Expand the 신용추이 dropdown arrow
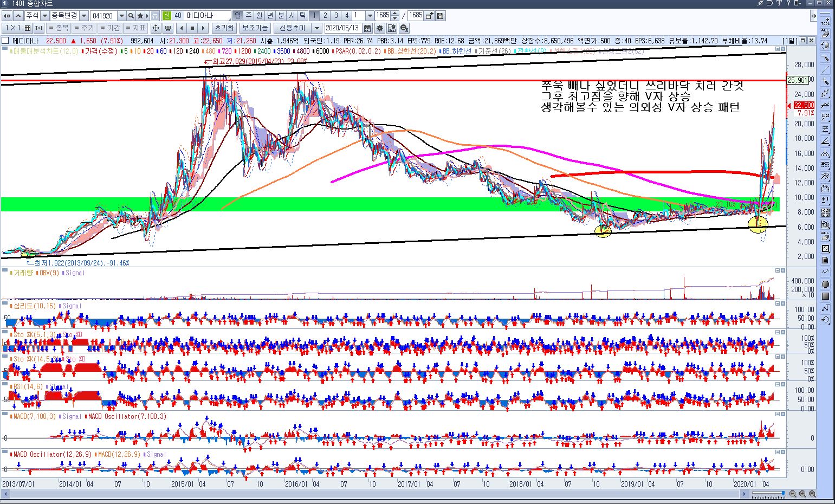Viewport: 835px width, 504px height. point(316,28)
